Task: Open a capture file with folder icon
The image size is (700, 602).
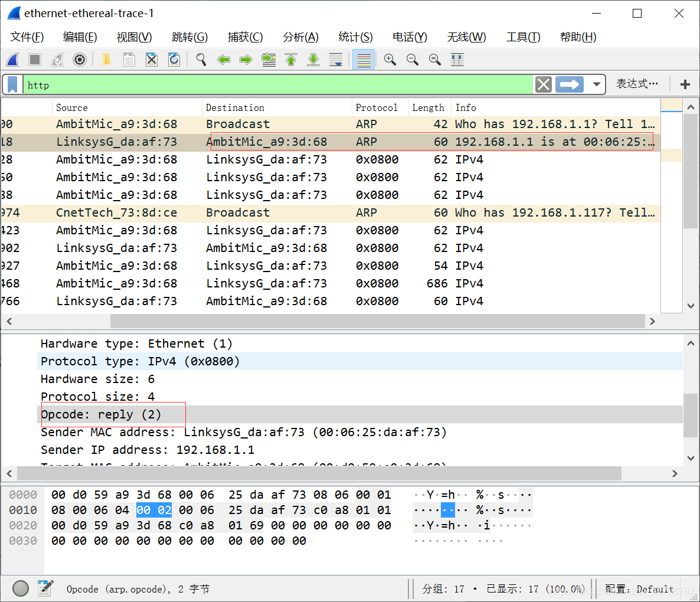Action: click(x=106, y=60)
